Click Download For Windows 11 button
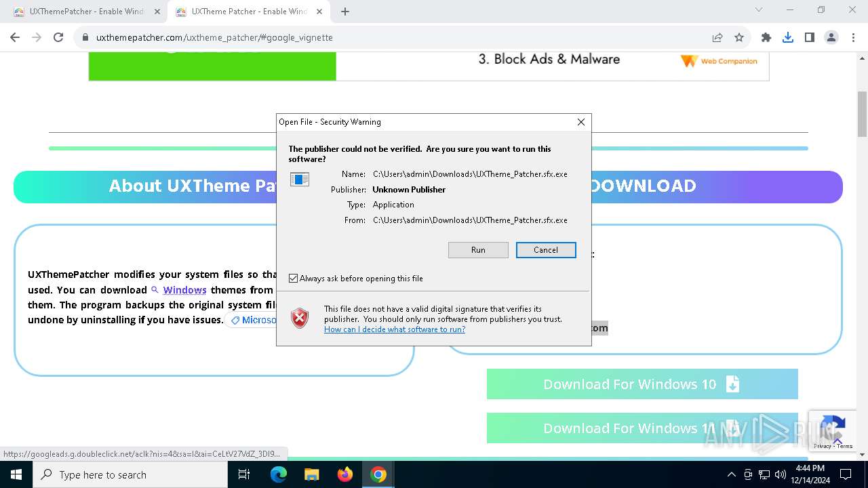 coord(642,428)
